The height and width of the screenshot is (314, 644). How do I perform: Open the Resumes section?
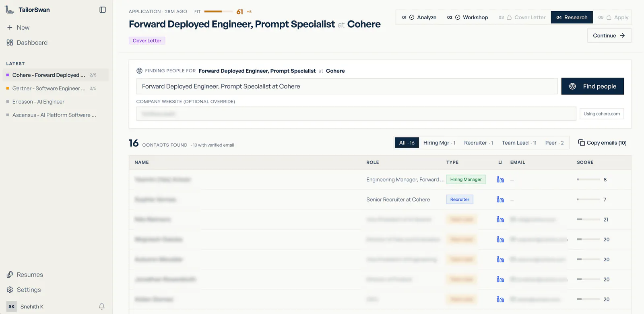pyautogui.click(x=25, y=275)
